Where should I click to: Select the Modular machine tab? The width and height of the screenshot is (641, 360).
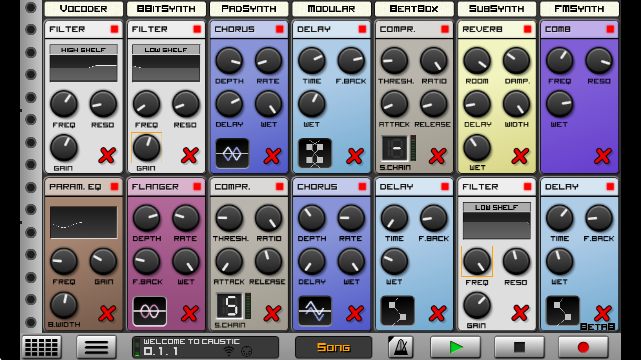[331, 9]
